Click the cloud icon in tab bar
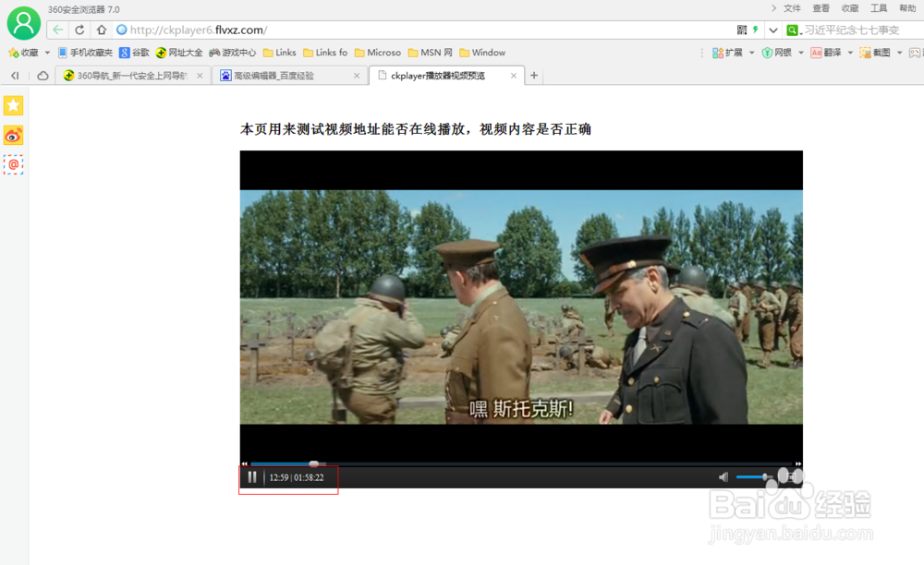This screenshot has width=924, height=565. tap(43, 76)
